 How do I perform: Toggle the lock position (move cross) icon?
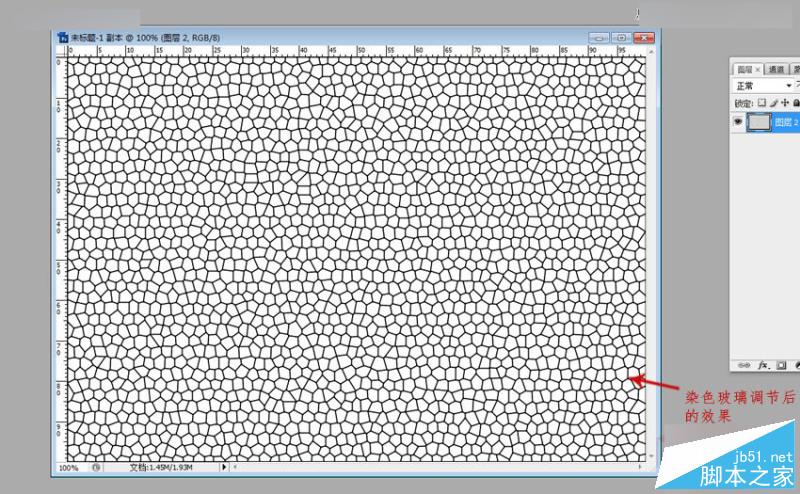(x=785, y=103)
